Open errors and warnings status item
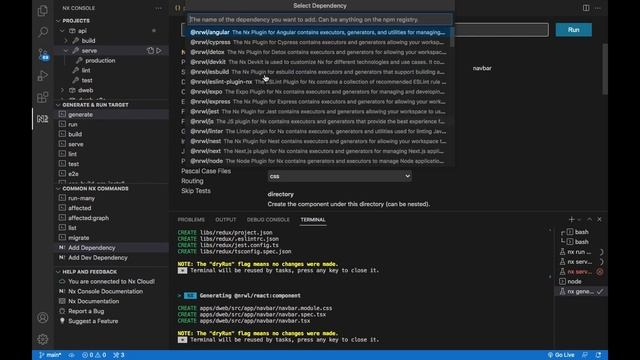Image resolution: width=640 pixels, height=360 pixels. click(x=94, y=355)
